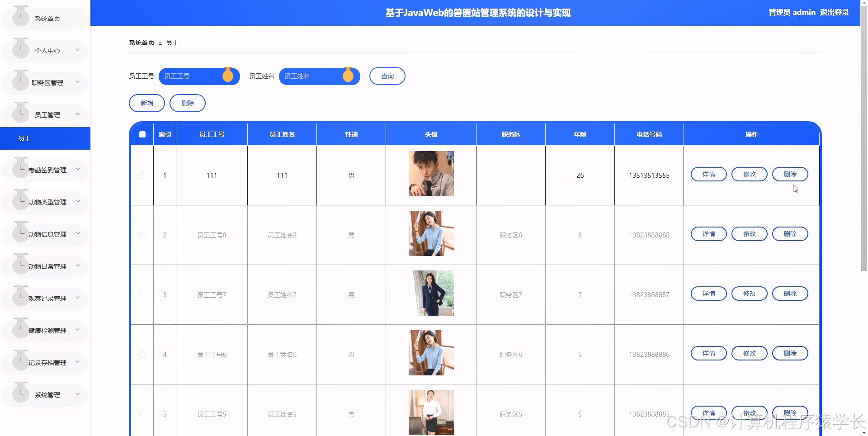Click the 头像 column header
The image size is (868, 436).
[431, 134]
